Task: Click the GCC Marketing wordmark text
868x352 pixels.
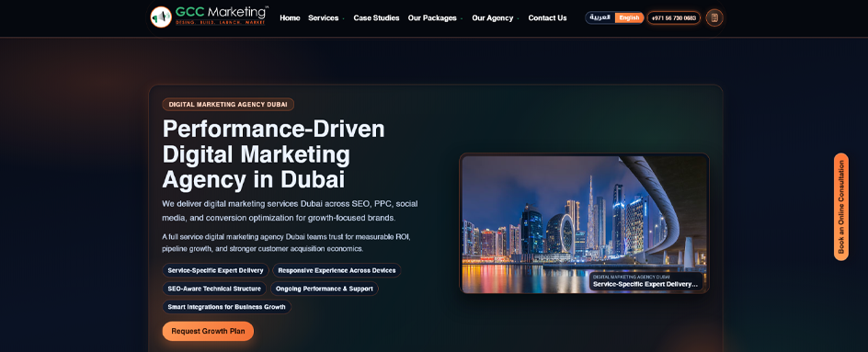Action: click(222, 12)
